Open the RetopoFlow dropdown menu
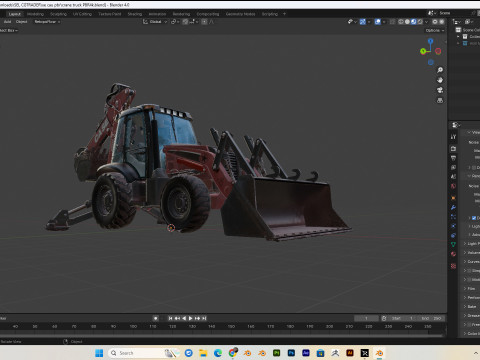Viewport: 480px width, 360px height. 47,22
